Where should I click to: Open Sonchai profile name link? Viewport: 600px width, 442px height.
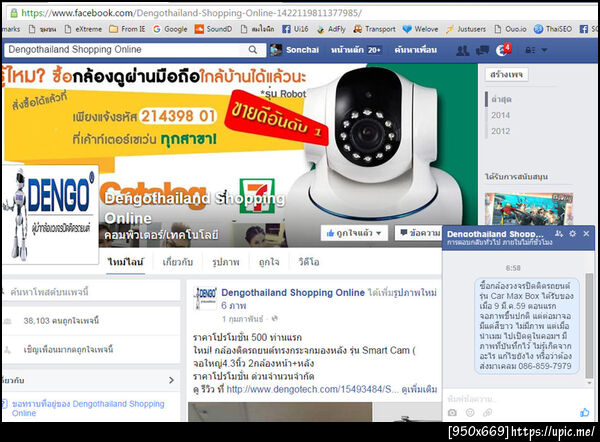click(x=302, y=50)
